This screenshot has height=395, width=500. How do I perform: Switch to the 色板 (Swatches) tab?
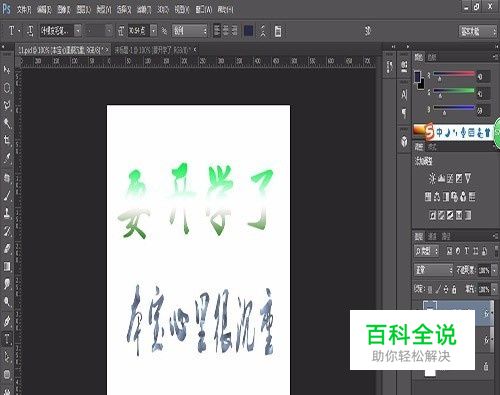432,57
